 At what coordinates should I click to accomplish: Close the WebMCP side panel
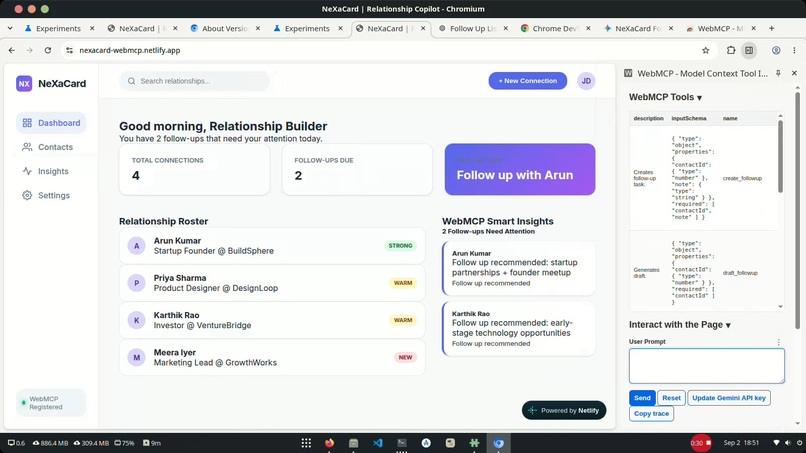click(794, 74)
